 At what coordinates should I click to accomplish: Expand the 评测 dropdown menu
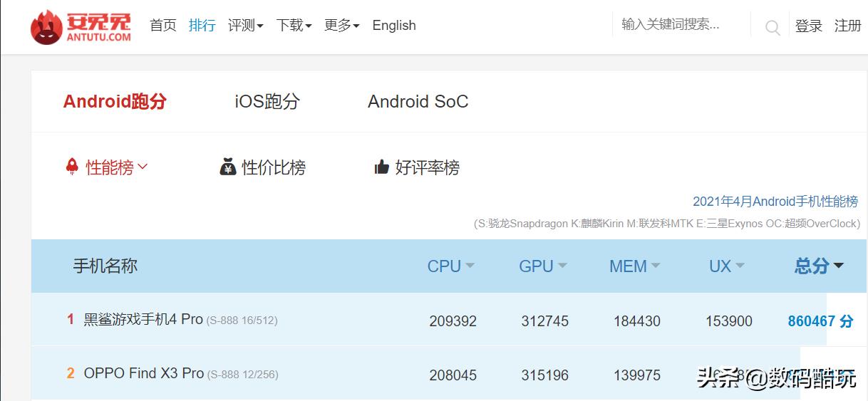[x=246, y=25]
